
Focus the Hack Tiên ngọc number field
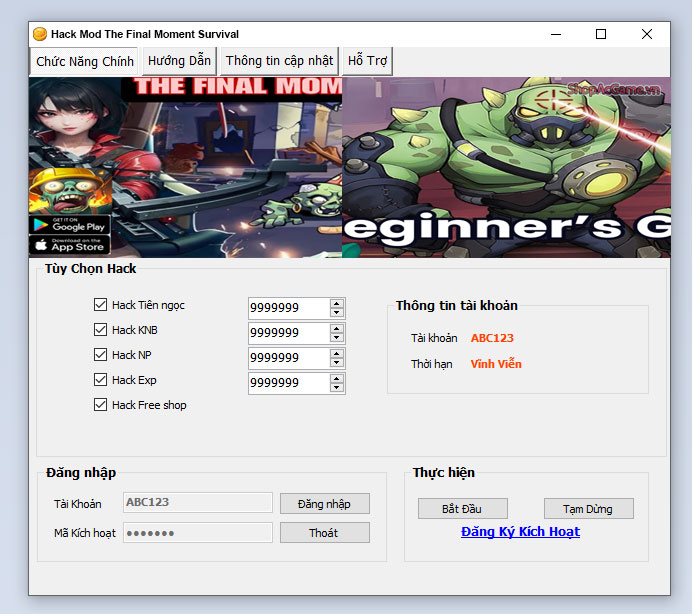pyautogui.click(x=289, y=308)
